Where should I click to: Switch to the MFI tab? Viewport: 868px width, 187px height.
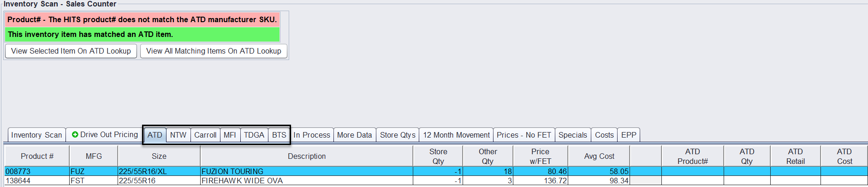pyautogui.click(x=230, y=135)
